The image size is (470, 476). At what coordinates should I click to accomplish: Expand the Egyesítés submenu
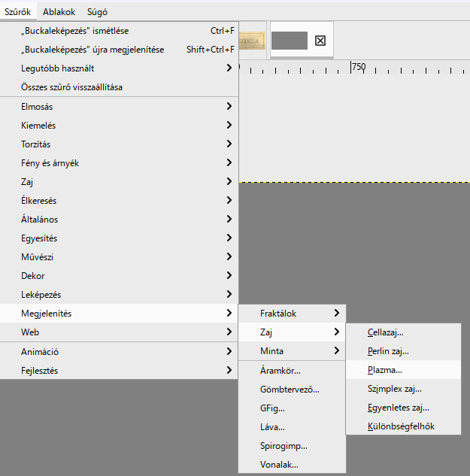(119, 238)
